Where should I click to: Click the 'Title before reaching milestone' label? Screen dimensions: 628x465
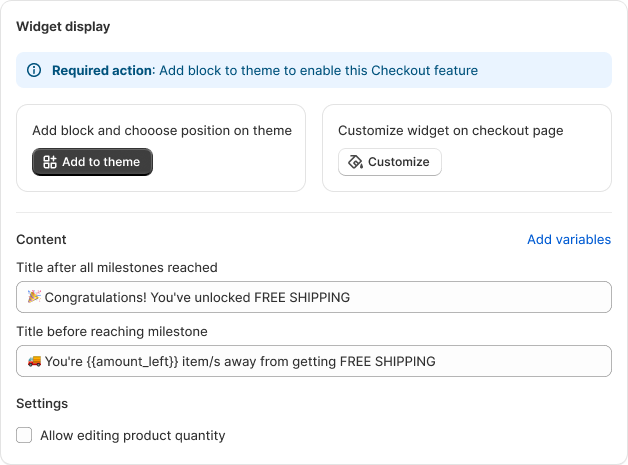(112, 331)
